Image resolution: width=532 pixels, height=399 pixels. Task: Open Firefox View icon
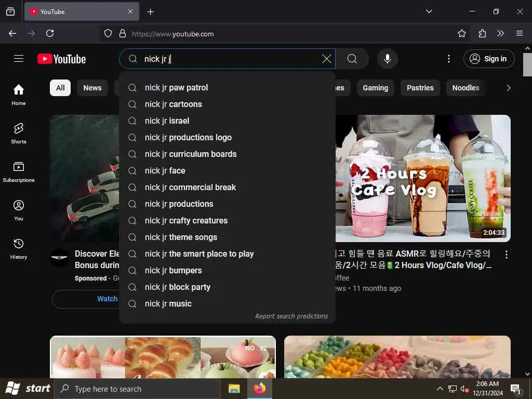tap(10, 11)
